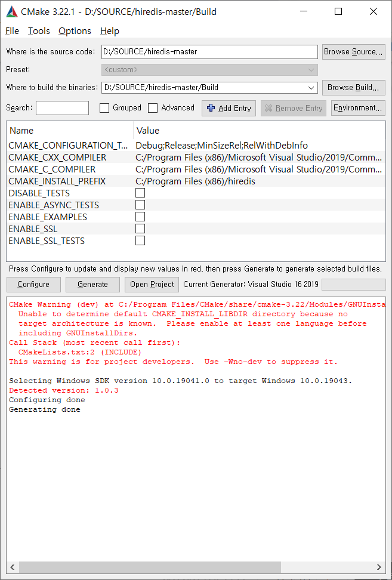Maximize the CMake window
Viewport: 392px width, 580px height.
click(x=338, y=12)
